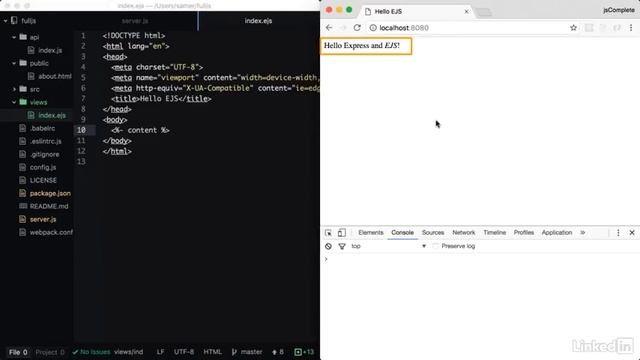This screenshot has width=640, height=360.
Task: Click the +13 git diff indicator
Action: coord(304,352)
